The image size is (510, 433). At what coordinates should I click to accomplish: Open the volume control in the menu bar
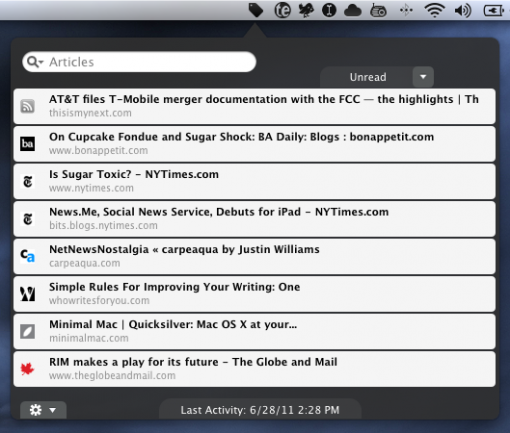coord(463,11)
